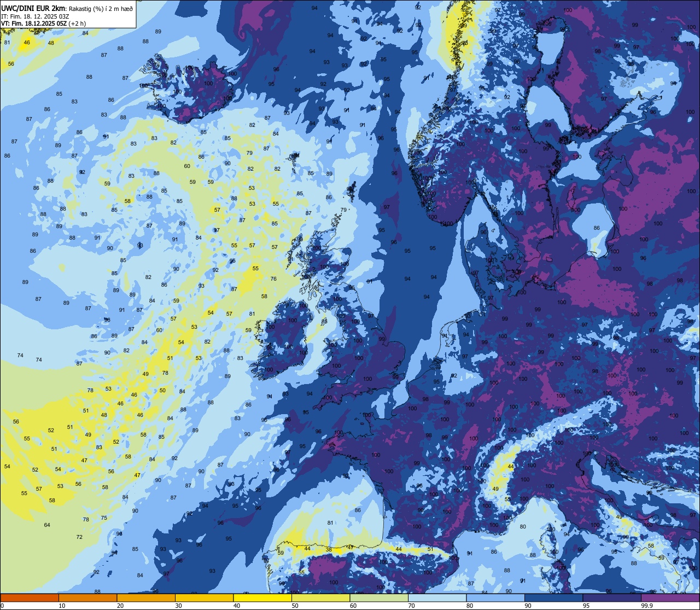This screenshot has height=610, width=700.
Task: Select the 60–70 pale green legend swatch
Action: 379,597
